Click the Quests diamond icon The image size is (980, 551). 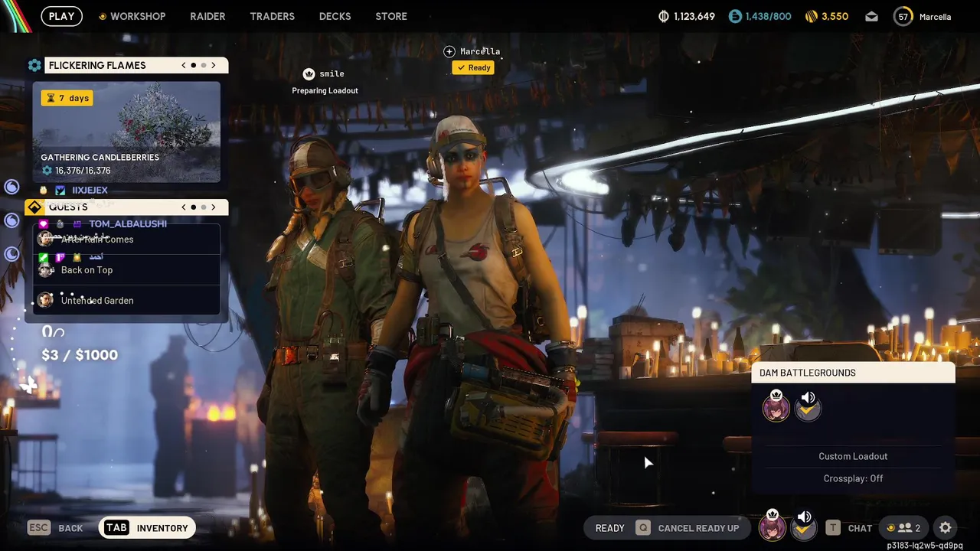(x=34, y=207)
